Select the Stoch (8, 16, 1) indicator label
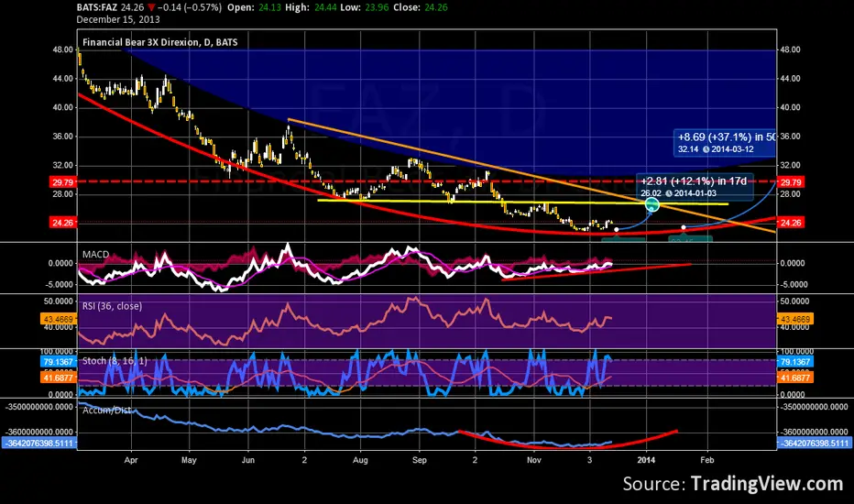Screen dimensions: 854x504 [115, 361]
